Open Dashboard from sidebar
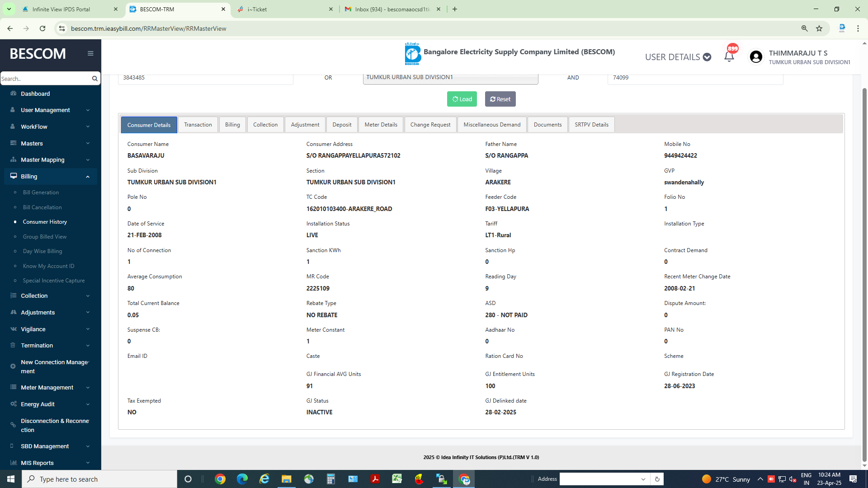The image size is (868, 488). pos(35,94)
